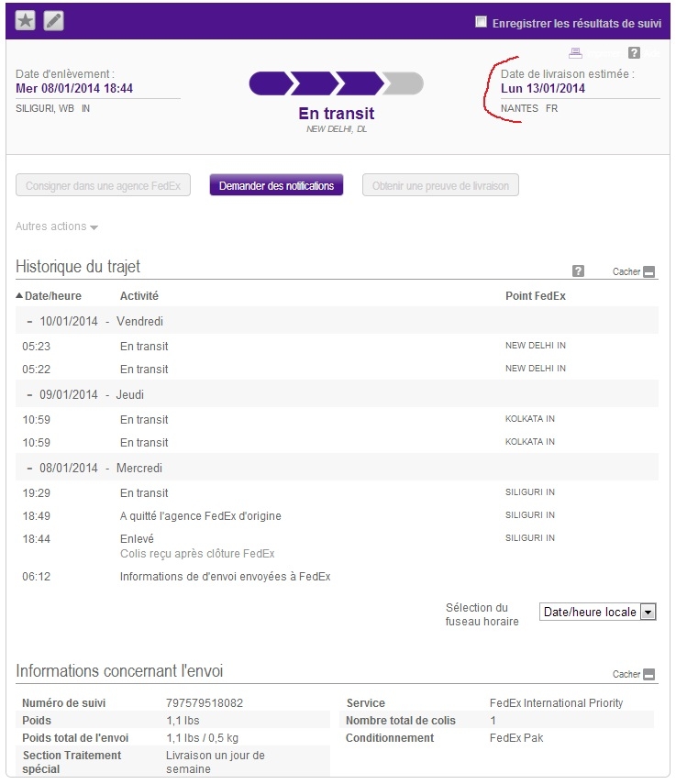Click help icon next to Historique du trajet
Image resolution: width=676 pixels, height=784 pixels.
578,271
